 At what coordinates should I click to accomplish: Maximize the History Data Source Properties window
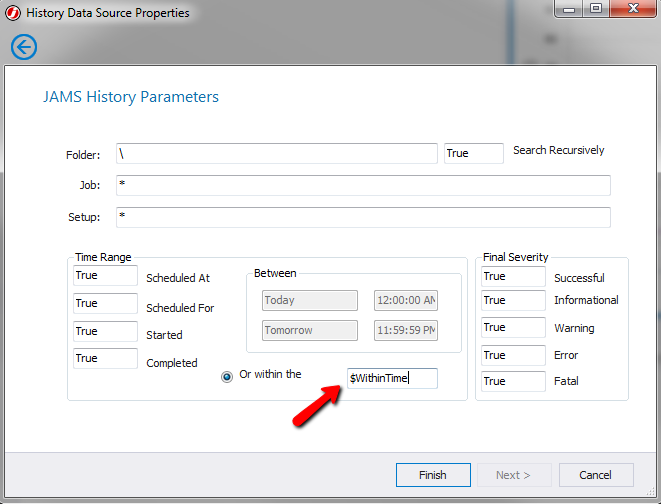pos(596,8)
